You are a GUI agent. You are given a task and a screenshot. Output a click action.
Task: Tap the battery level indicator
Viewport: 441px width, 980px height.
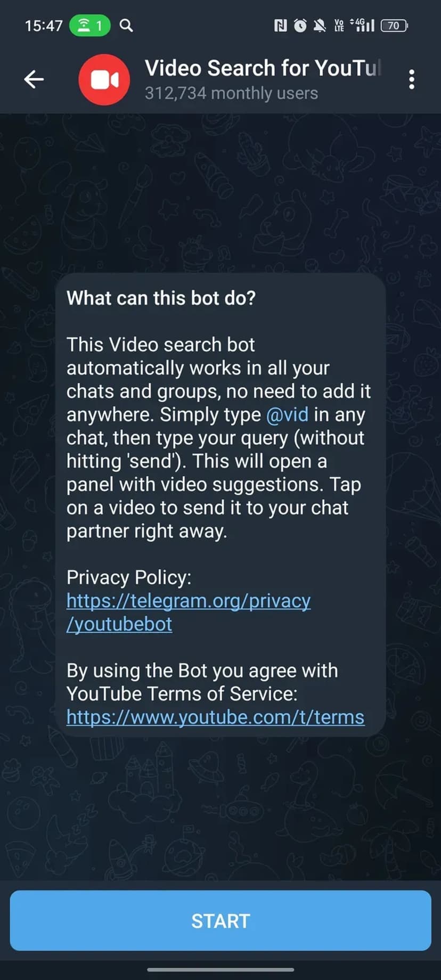coord(394,25)
